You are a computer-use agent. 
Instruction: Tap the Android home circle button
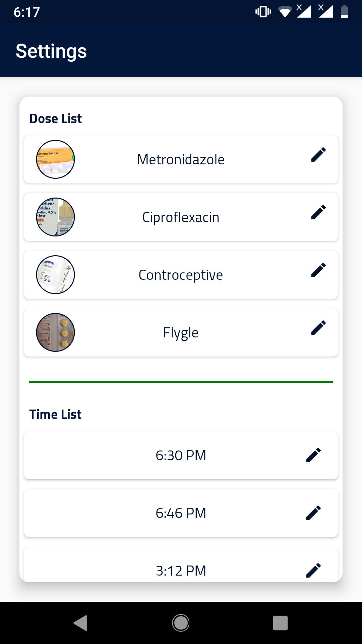coord(181,623)
